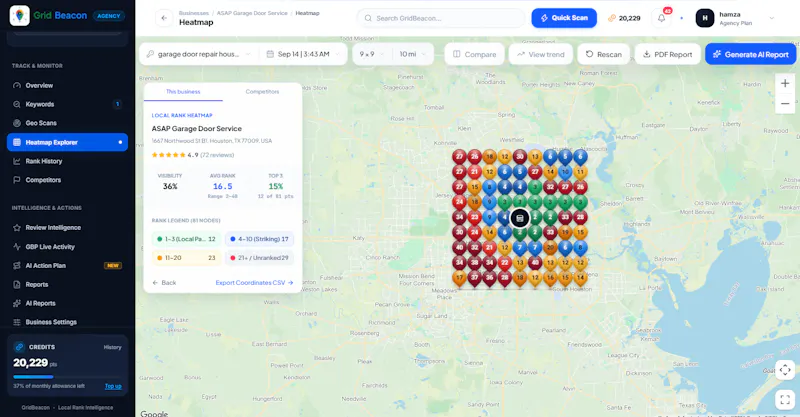The image size is (800, 417).
Task: Click the Overview gauge icon
Action: (x=17, y=86)
